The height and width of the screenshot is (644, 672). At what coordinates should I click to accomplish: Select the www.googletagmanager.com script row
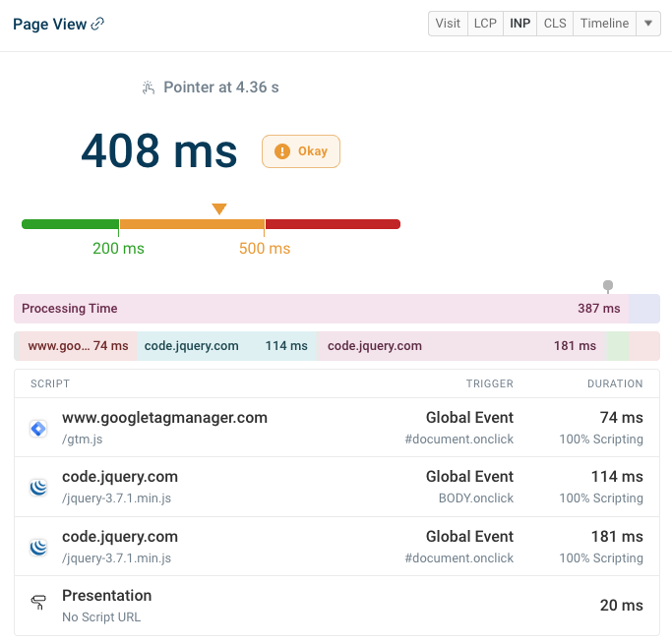336,428
